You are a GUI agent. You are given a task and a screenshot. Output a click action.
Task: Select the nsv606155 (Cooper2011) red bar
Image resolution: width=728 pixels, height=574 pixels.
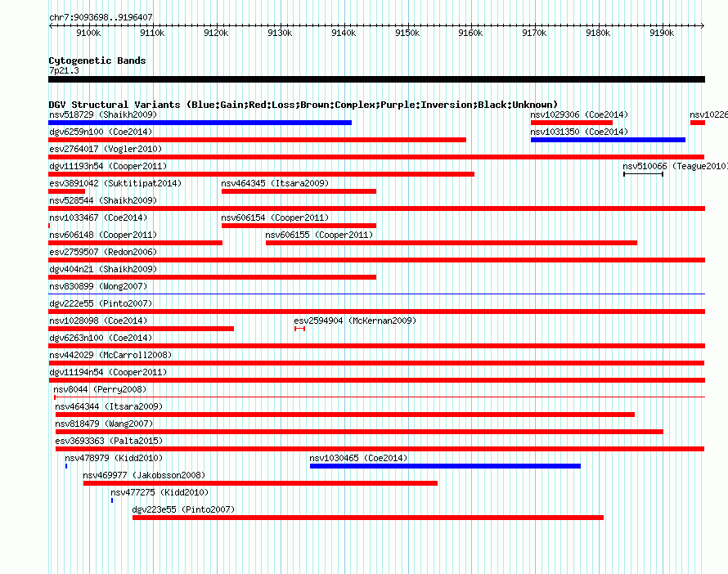pyautogui.click(x=452, y=243)
